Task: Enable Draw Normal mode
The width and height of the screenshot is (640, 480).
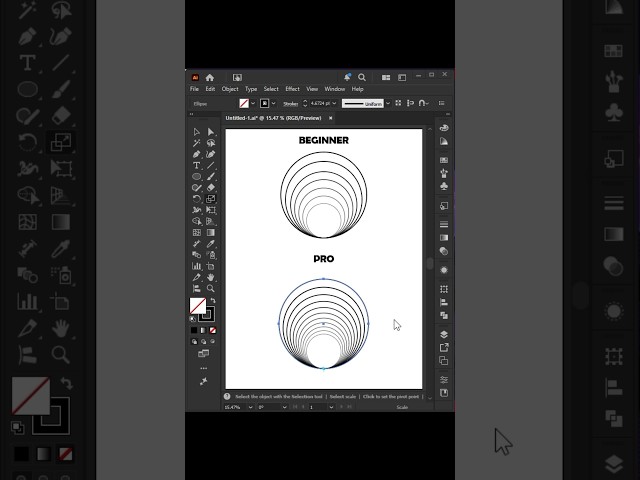Action: (x=194, y=342)
